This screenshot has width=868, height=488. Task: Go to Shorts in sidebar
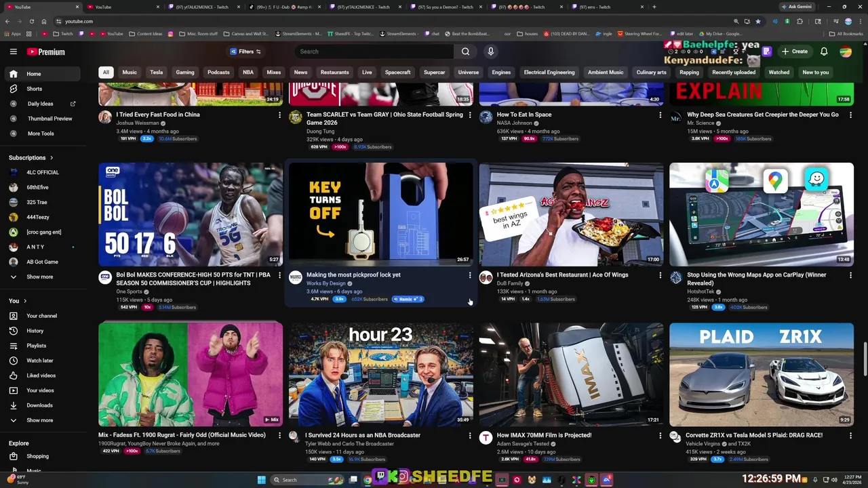tap(34, 89)
